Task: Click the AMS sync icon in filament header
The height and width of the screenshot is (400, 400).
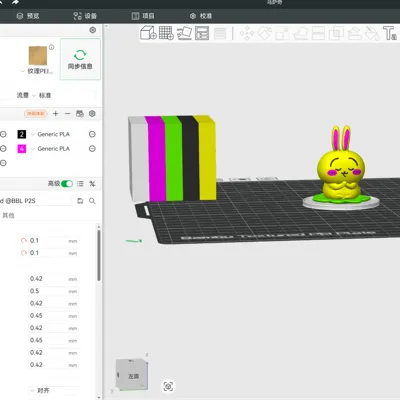Action: 80,114
